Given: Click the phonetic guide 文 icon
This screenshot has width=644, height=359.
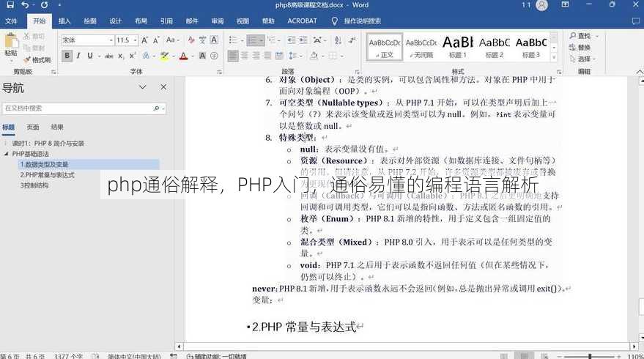Looking at the screenshot, I should click(202, 40).
